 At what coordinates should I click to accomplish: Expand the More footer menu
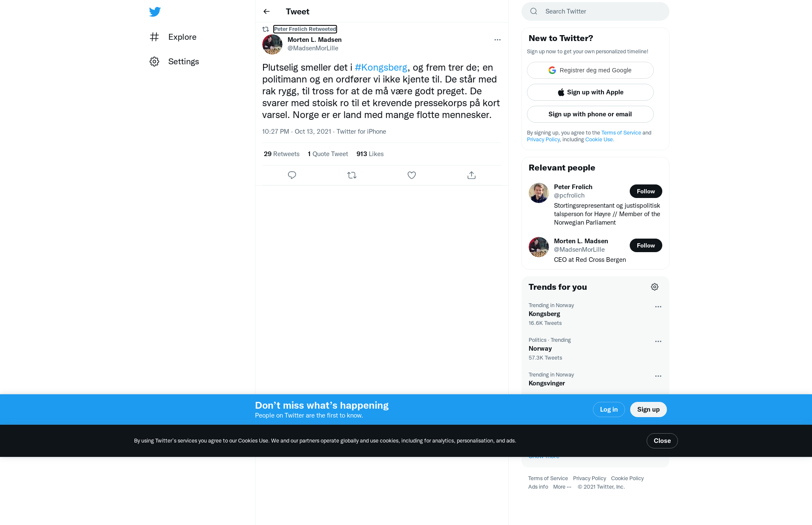pyautogui.click(x=562, y=487)
